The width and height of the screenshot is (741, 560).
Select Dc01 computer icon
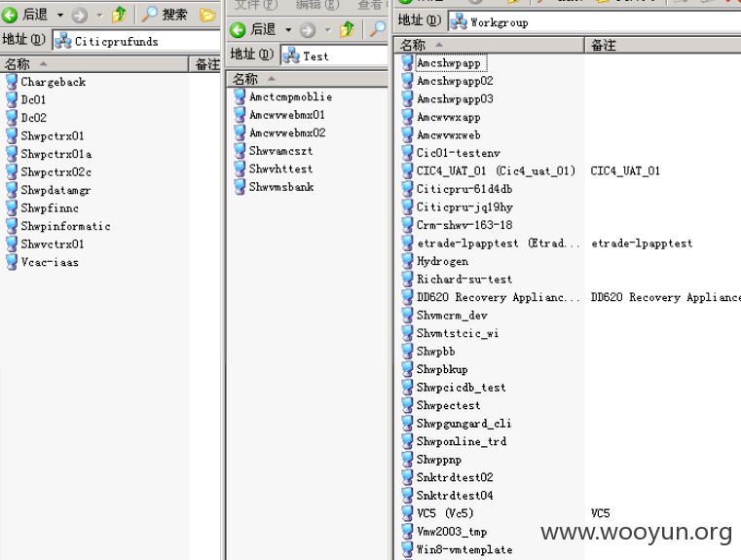click(12, 99)
